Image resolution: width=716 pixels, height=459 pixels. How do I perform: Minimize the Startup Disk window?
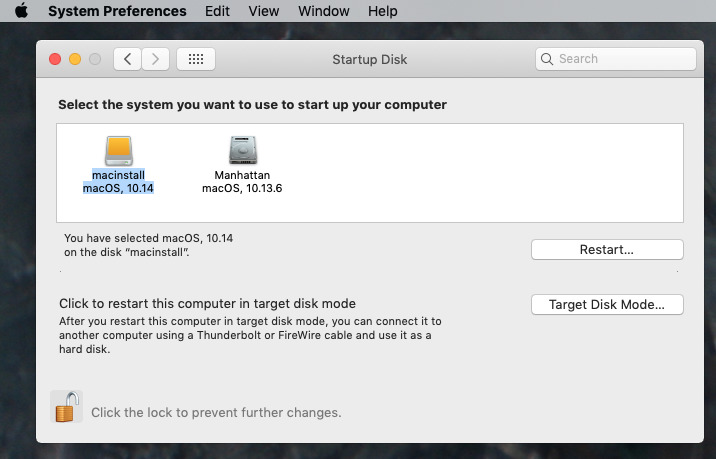click(75, 59)
